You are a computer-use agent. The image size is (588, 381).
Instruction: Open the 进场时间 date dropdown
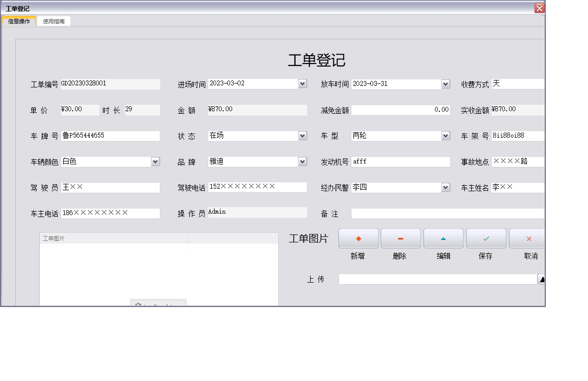[302, 83]
